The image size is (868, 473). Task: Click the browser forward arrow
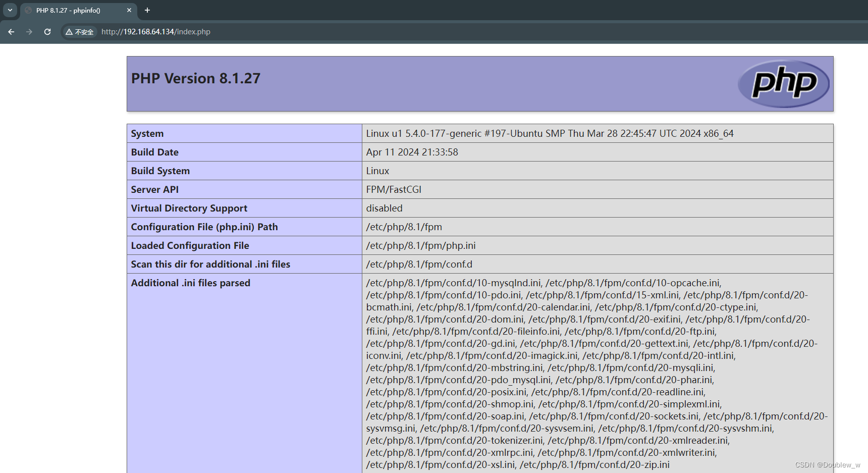coord(29,32)
